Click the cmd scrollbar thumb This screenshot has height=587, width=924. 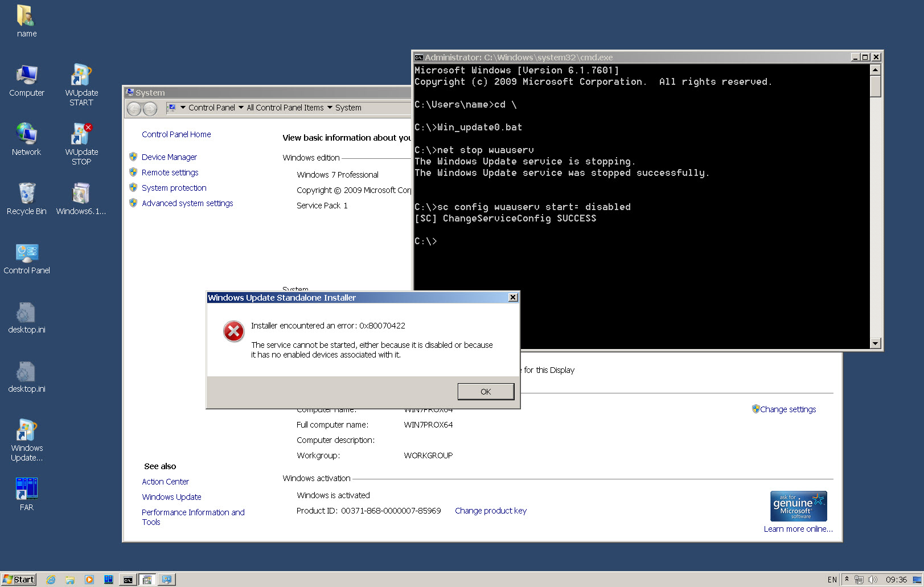click(x=876, y=86)
